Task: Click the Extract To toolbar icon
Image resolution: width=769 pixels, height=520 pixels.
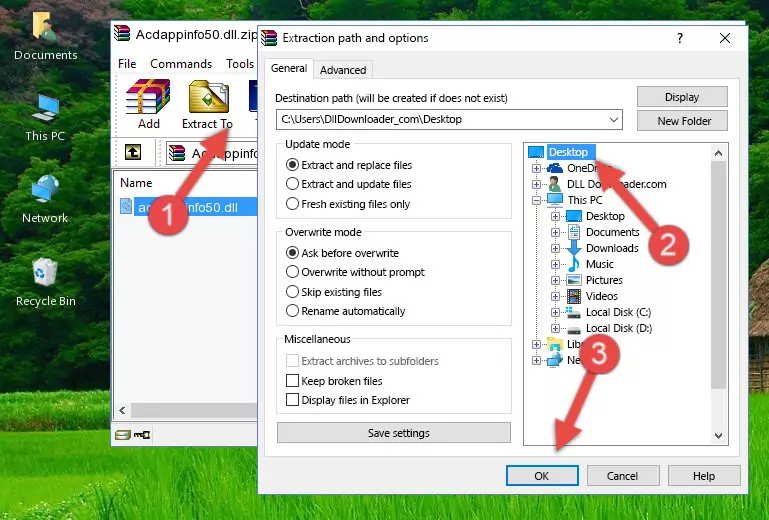Action: pyautogui.click(x=208, y=97)
